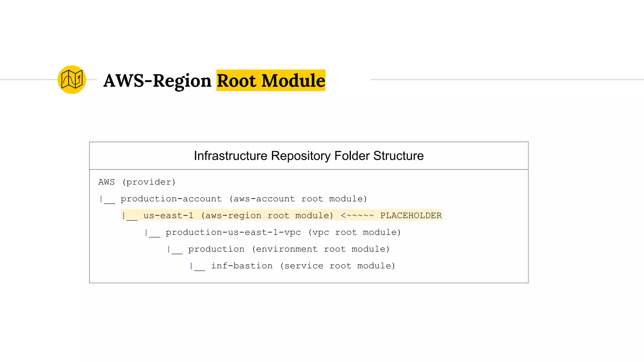Viewport: 644px width, 362px height.
Task: Click the 'Infrastructure Repository Folder Structure' header
Action: [309, 156]
